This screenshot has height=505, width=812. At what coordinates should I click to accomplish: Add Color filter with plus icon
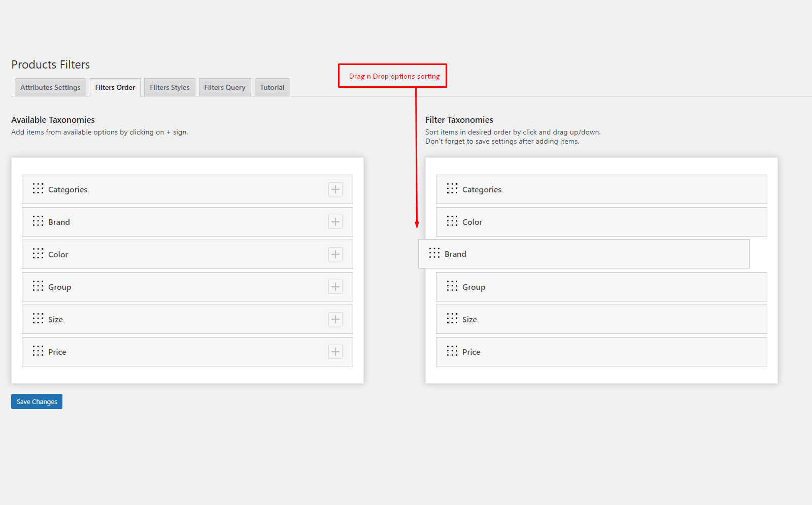pyautogui.click(x=335, y=254)
